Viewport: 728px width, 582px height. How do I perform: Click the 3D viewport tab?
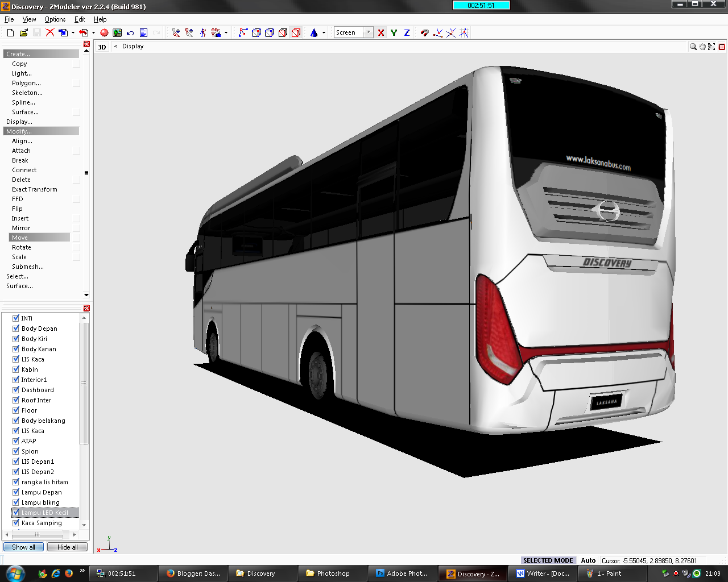[102, 47]
